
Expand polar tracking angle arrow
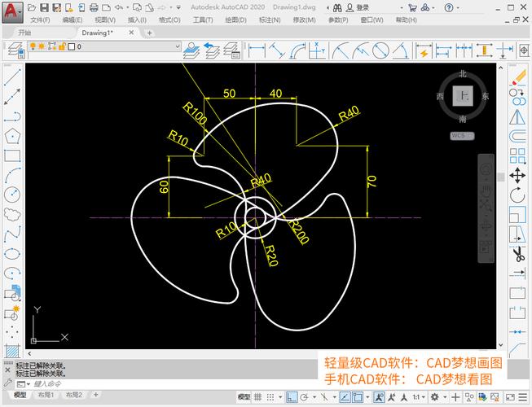(x=314, y=397)
